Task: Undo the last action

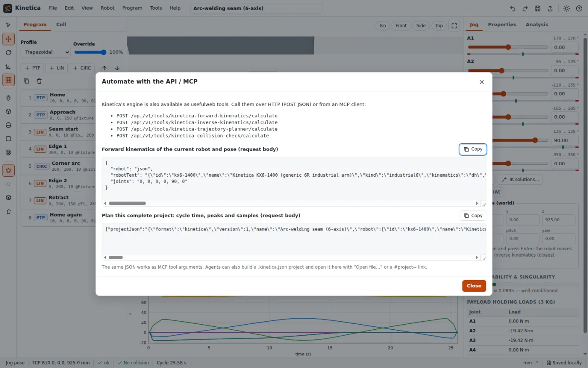Action: point(512,8)
